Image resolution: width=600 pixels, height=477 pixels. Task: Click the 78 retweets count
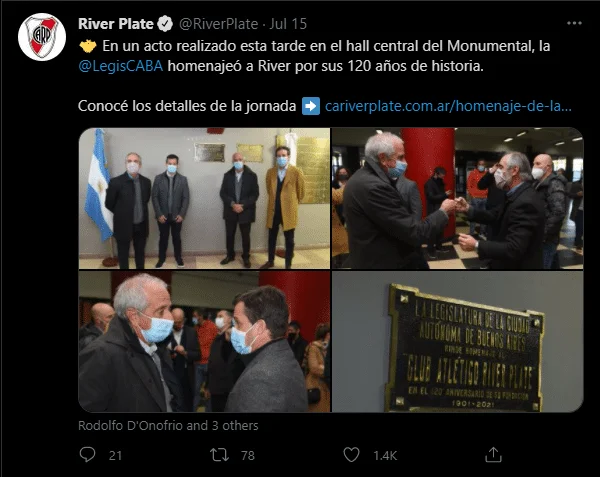click(248, 455)
